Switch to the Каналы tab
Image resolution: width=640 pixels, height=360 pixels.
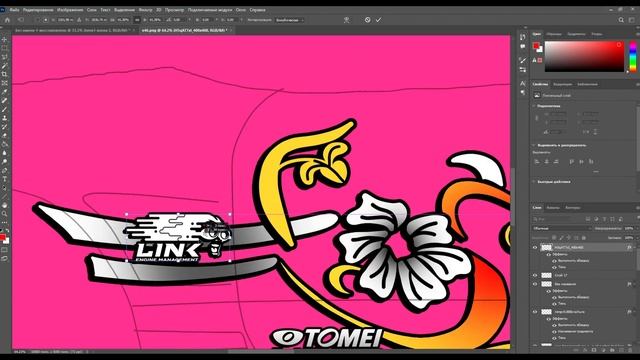(553, 208)
